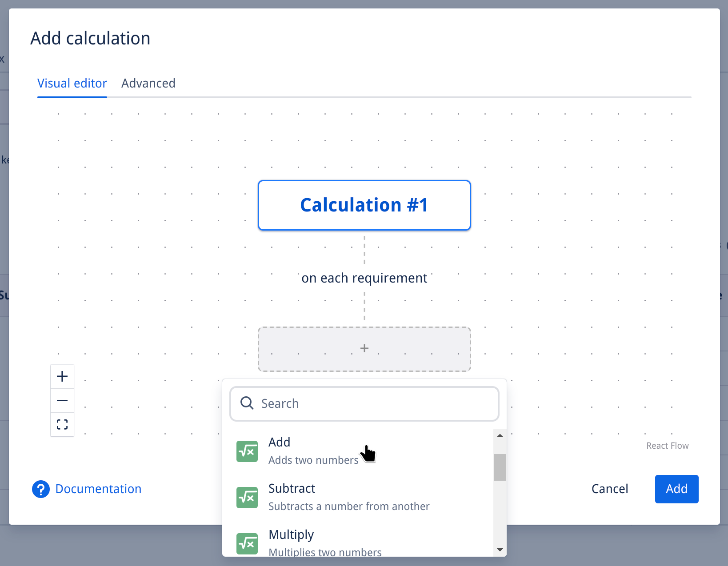Switch to the Visual editor tab

point(72,83)
